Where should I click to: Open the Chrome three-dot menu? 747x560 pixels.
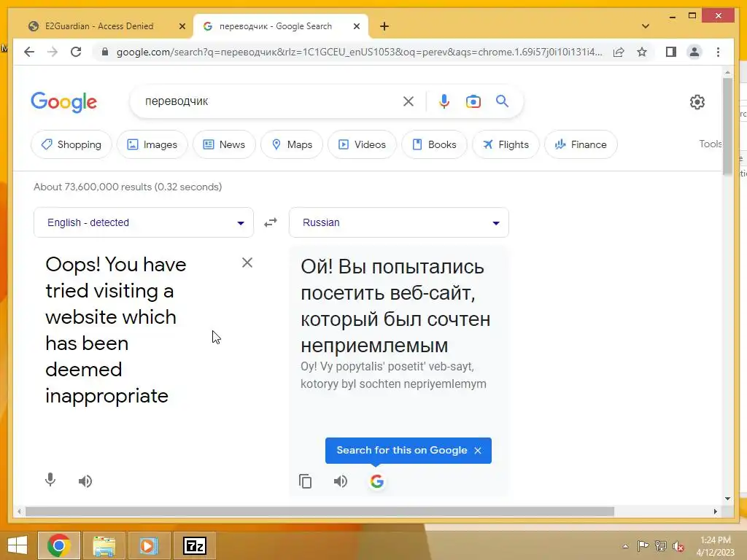pyautogui.click(x=718, y=52)
